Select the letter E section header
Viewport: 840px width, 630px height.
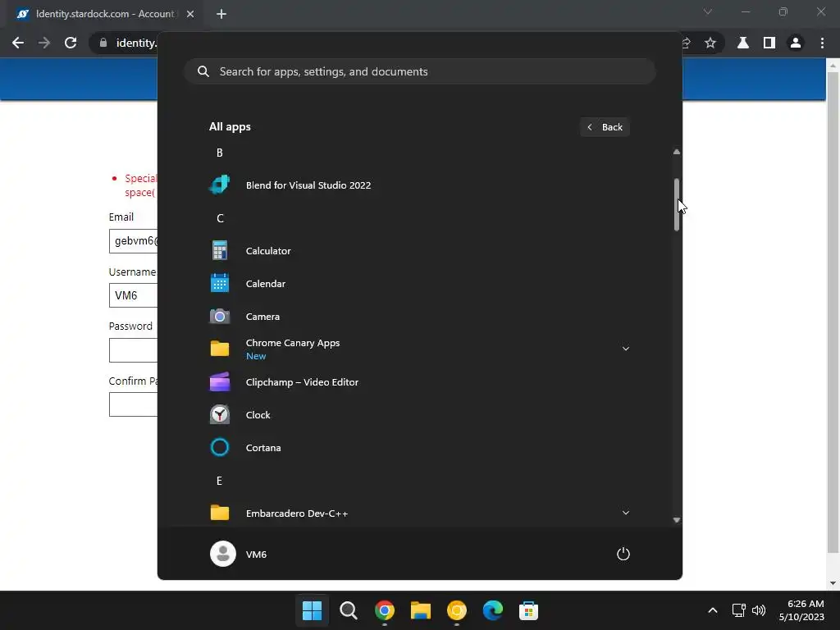[x=219, y=481]
